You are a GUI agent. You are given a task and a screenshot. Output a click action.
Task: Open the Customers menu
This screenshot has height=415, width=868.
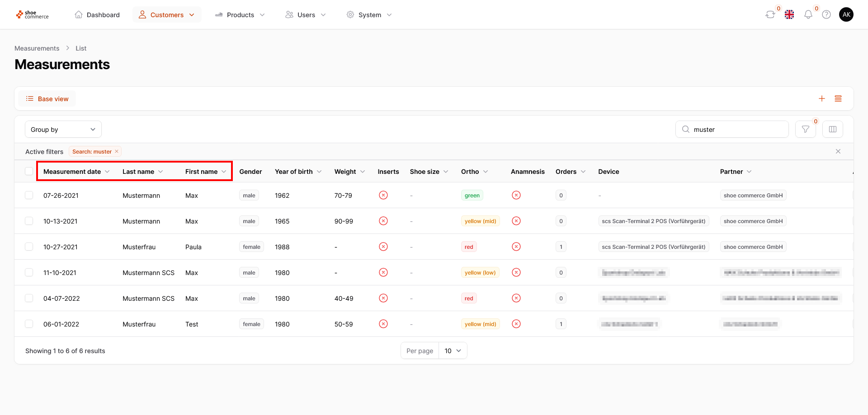click(167, 14)
